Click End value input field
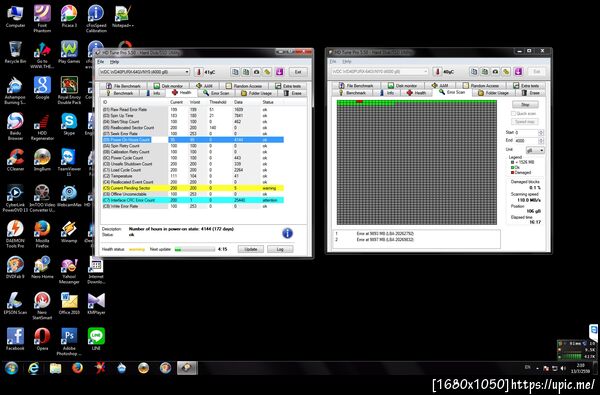 point(526,140)
